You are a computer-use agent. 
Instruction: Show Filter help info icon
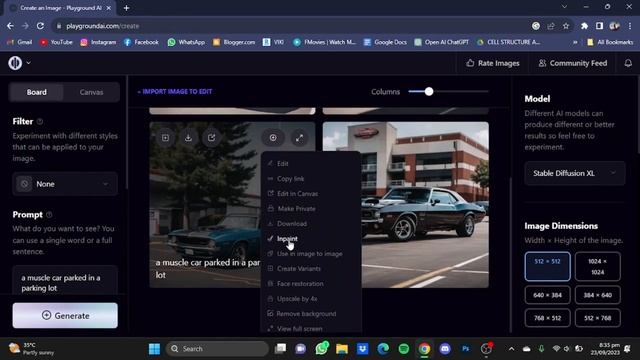(40, 122)
